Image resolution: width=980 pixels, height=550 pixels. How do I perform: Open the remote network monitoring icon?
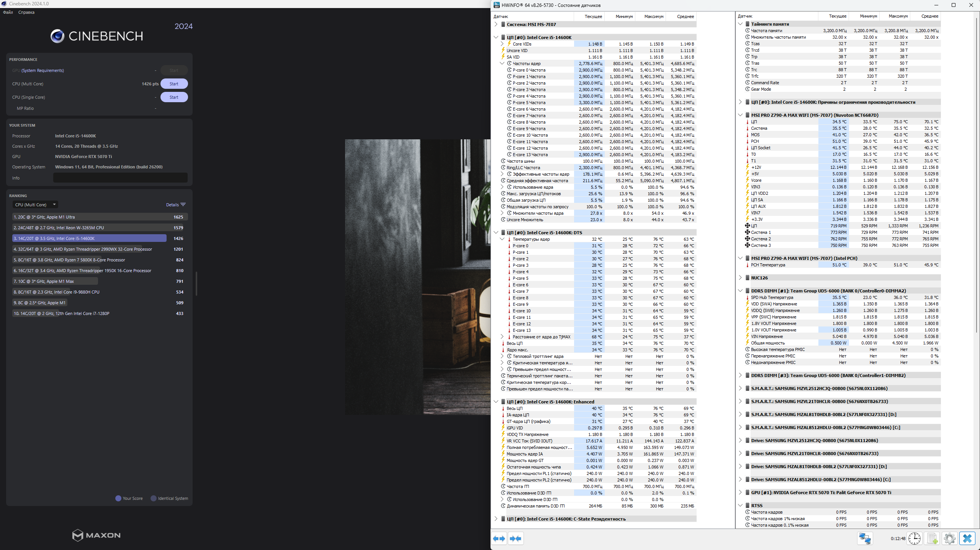pyautogui.click(x=865, y=539)
